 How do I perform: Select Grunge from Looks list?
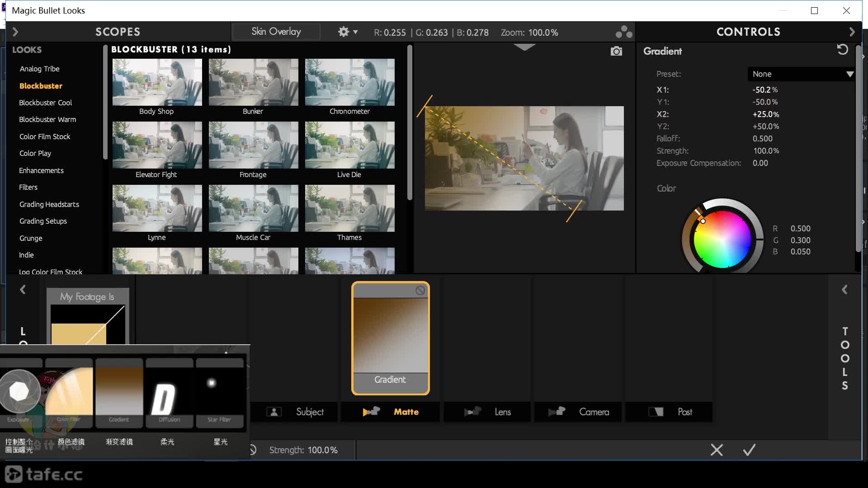coord(30,238)
